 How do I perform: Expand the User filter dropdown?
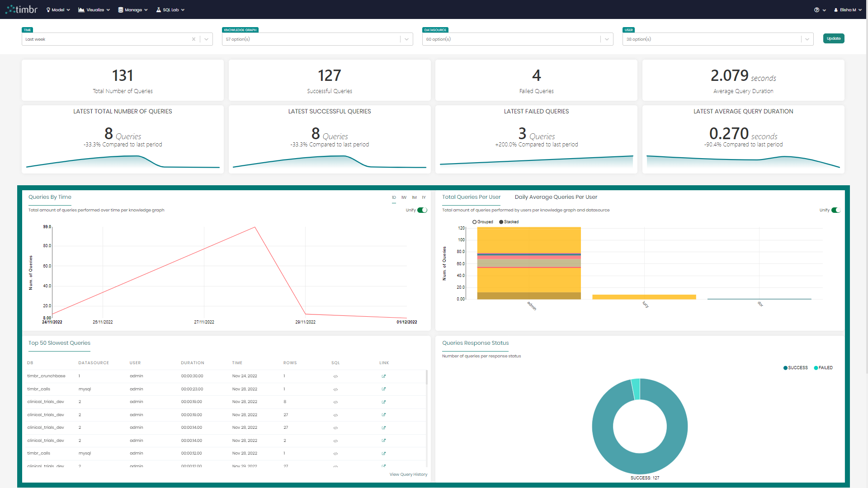point(807,39)
